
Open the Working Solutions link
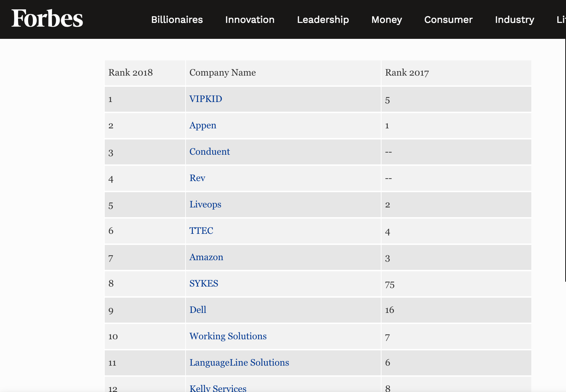pyautogui.click(x=228, y=336)
